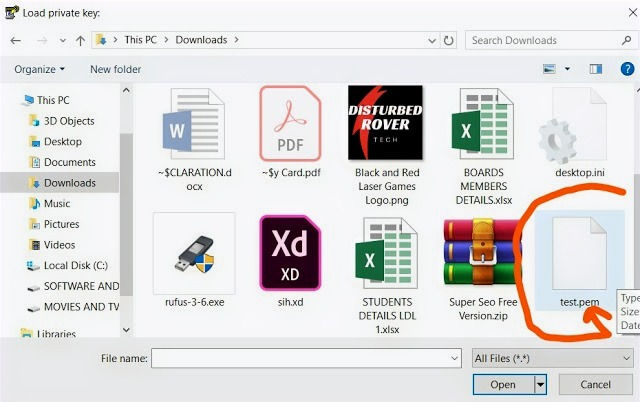640x402 pixels.
Task: Select the test.pem file icon
Action: (579, 253)
